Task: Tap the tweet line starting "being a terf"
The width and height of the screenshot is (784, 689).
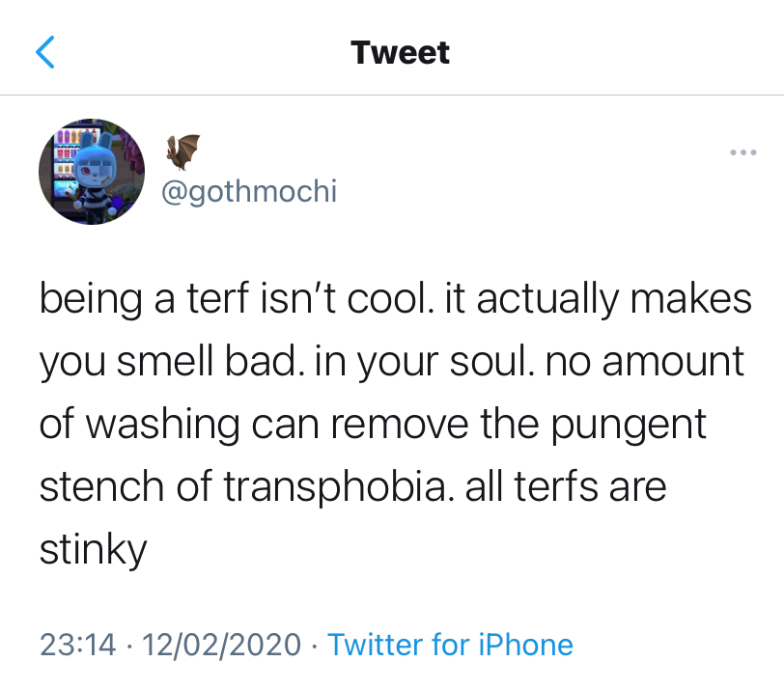Action: coord(395,298)
